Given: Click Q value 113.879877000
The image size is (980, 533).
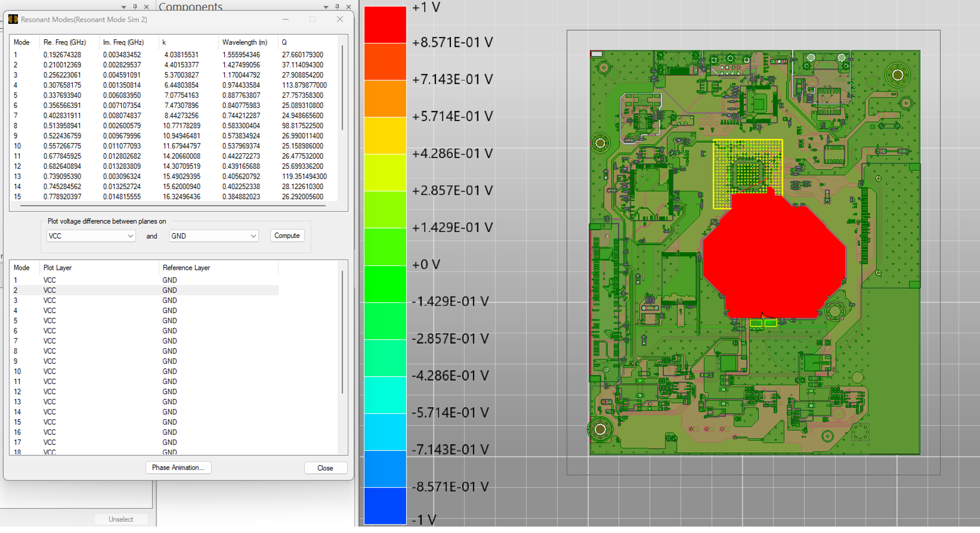Looking at the screenshot, I should coord(304,85).
